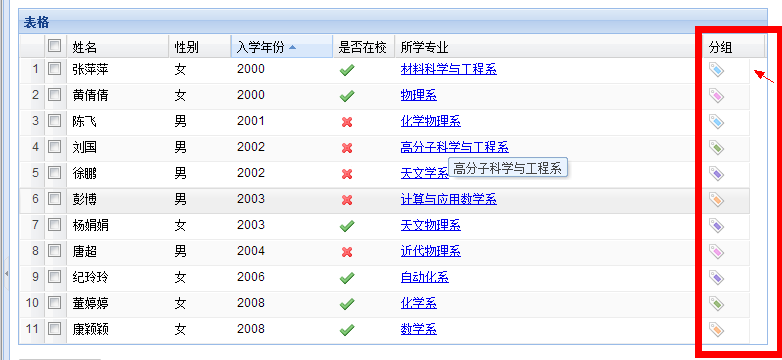Click the red cross icon for 唐超
Screen dimensions: 782x360
coord(347,252)
